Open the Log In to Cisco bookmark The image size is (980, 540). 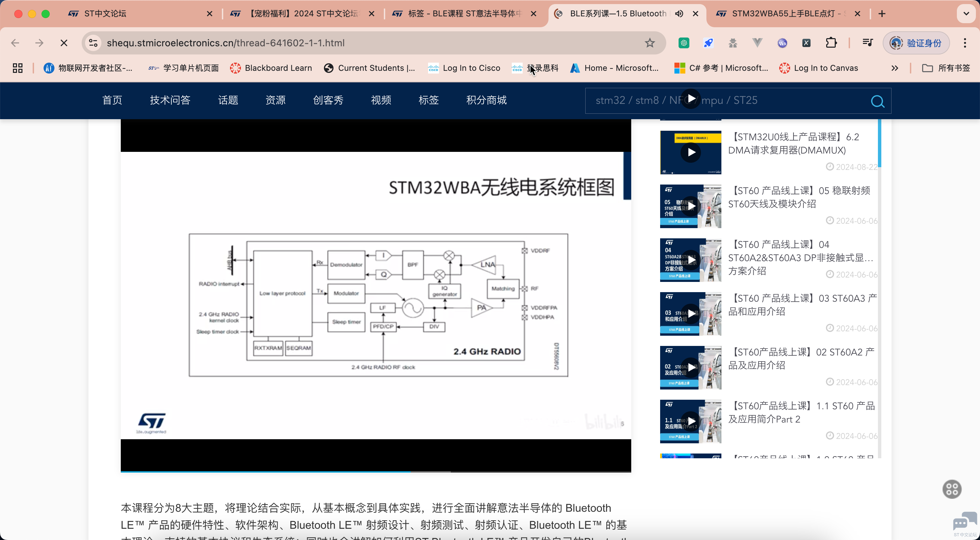click(x=464, y=68)
